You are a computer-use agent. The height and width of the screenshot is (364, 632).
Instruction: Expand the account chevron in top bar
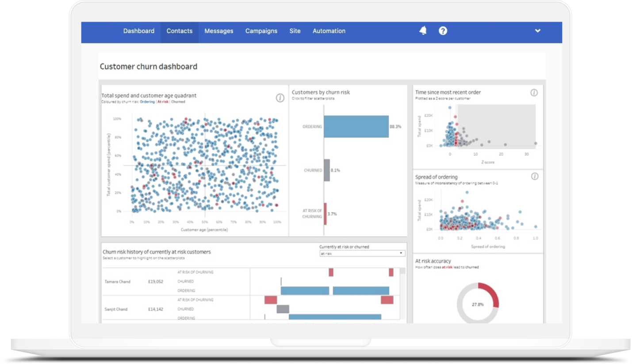click(x=538, y=31)
